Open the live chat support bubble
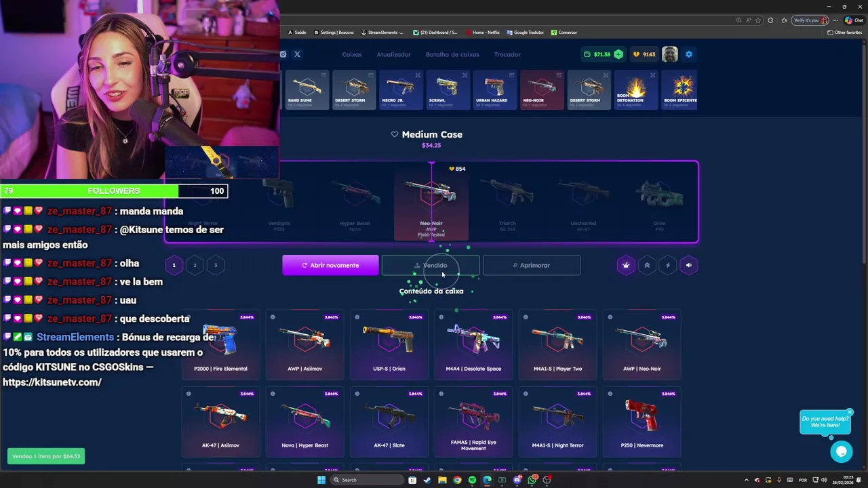The height and width of the screenshot is (488, 868). 842,451
